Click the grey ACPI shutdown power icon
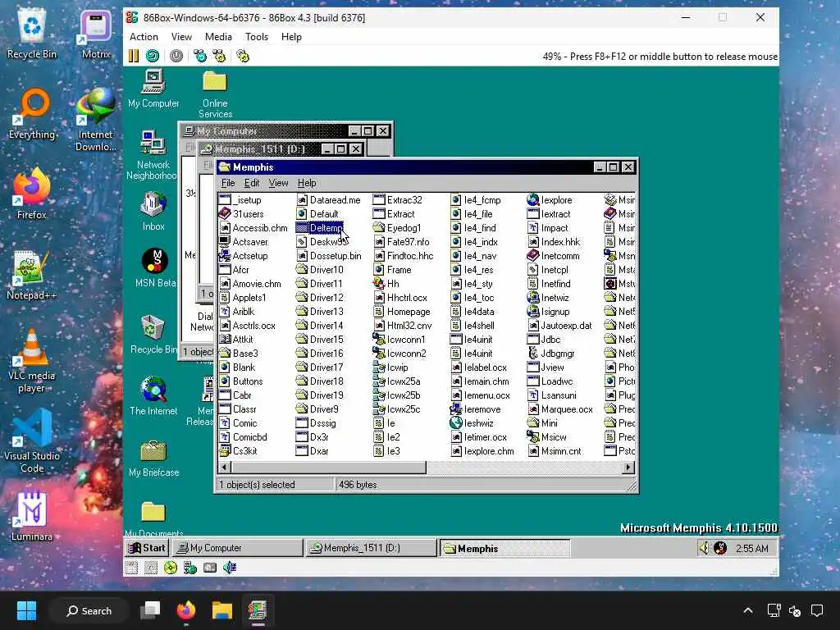This screenshot has width=840, height=630. click(x=176, y=56)
